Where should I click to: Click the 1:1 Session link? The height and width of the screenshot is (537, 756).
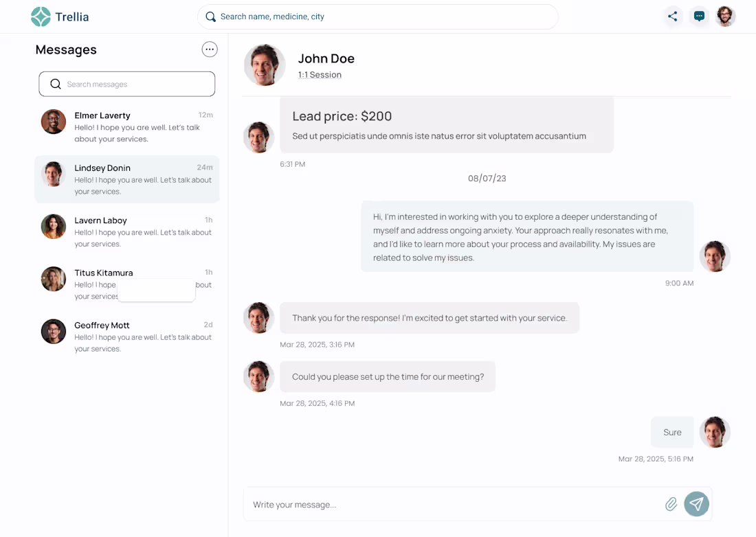pyautogui.click(x=320, y=75)
